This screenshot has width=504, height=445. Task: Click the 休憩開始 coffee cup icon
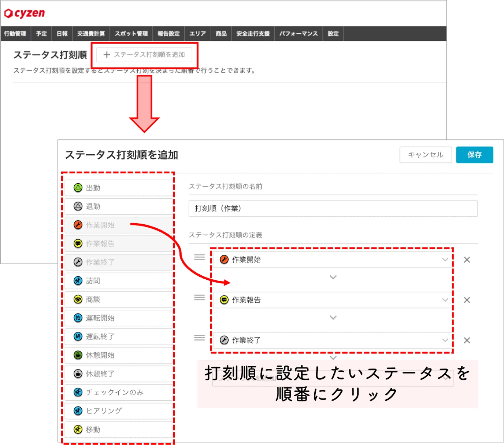(78, 355)
